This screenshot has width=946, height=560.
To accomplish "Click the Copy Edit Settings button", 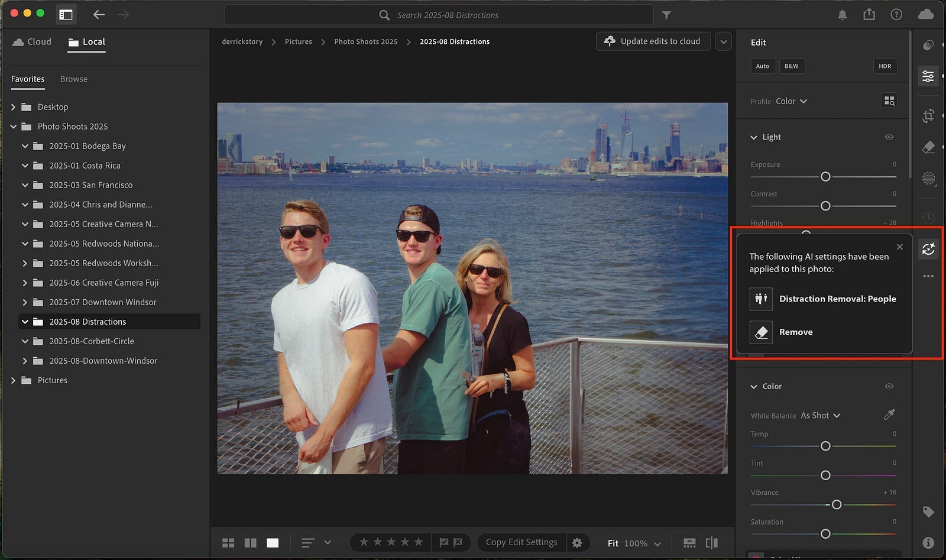I will (x=521, y=542).
